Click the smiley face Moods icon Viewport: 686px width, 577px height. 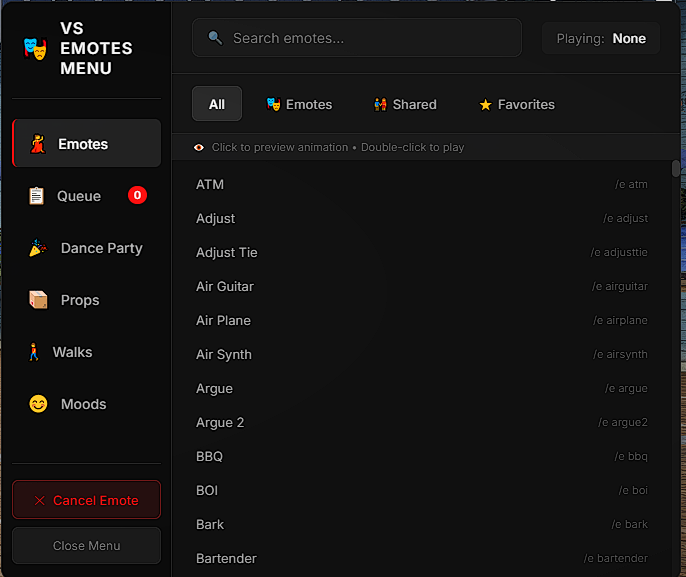[x=38, y=404]
